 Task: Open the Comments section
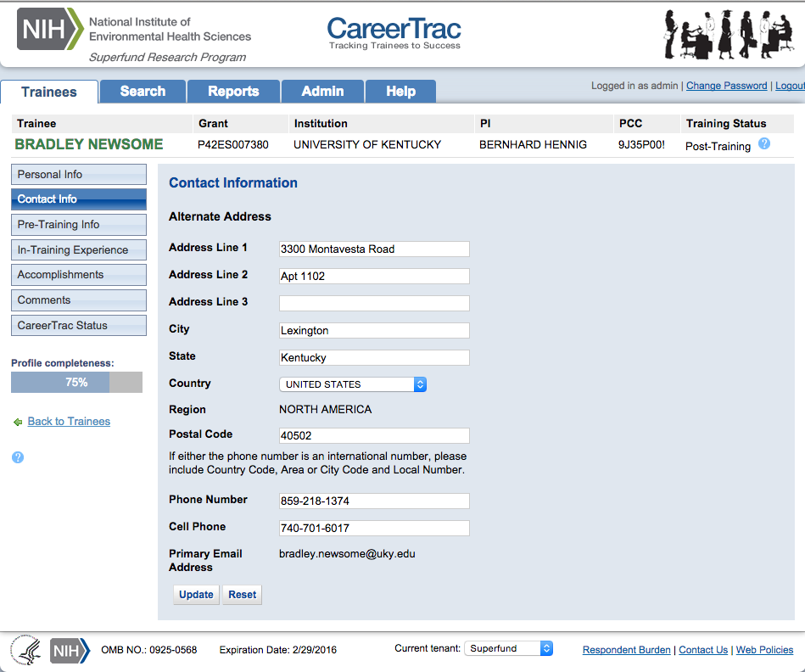tap(79, 300)
